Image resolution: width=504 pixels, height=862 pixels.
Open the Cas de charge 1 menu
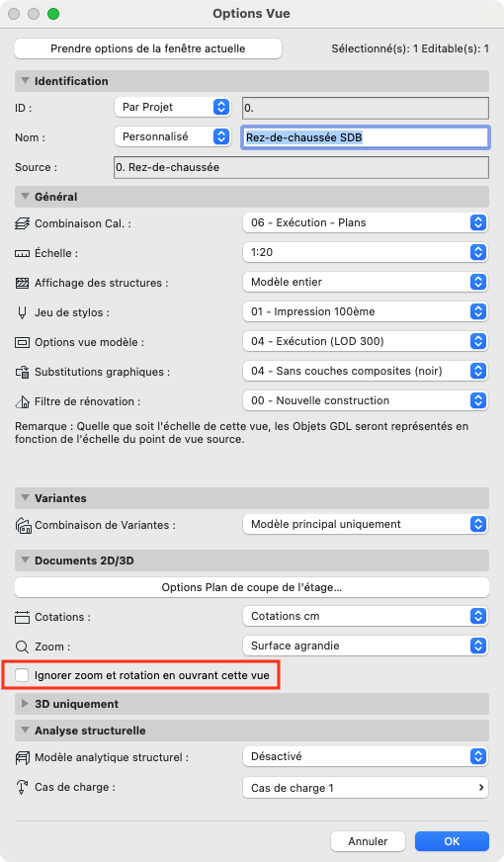[x=366, y=788]
